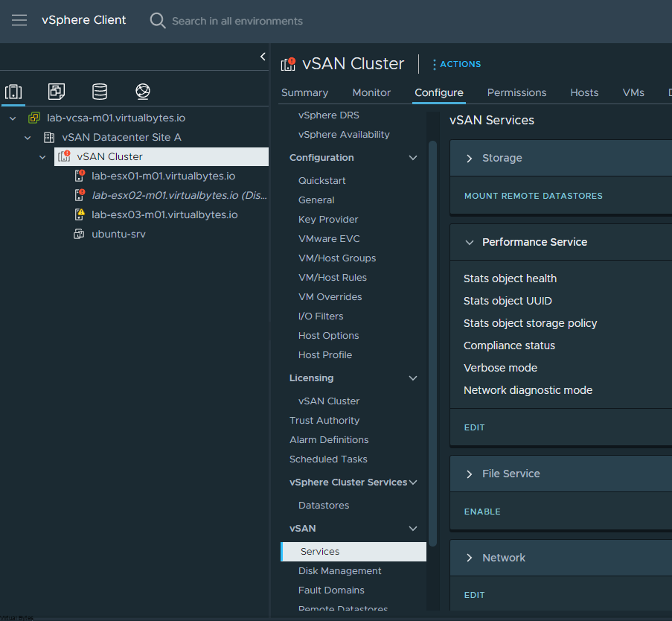
Task: Open VM/Host Rules
Action: click(x=333, y=278)
